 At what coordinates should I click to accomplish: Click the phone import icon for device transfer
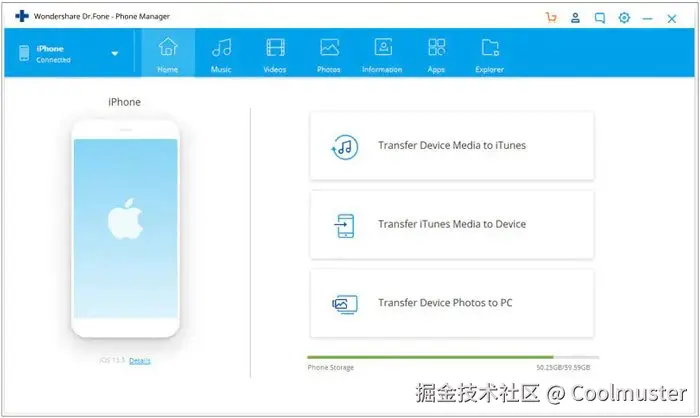[345, 226]
